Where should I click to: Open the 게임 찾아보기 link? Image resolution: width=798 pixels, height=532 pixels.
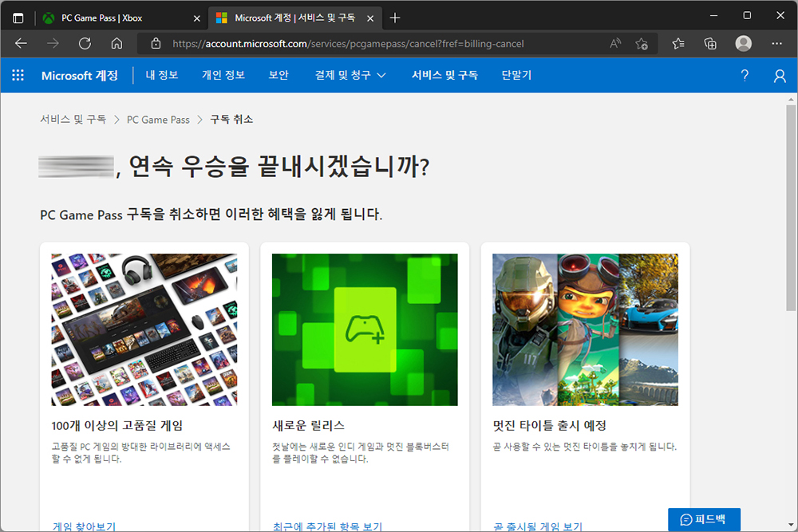point(84,526)
